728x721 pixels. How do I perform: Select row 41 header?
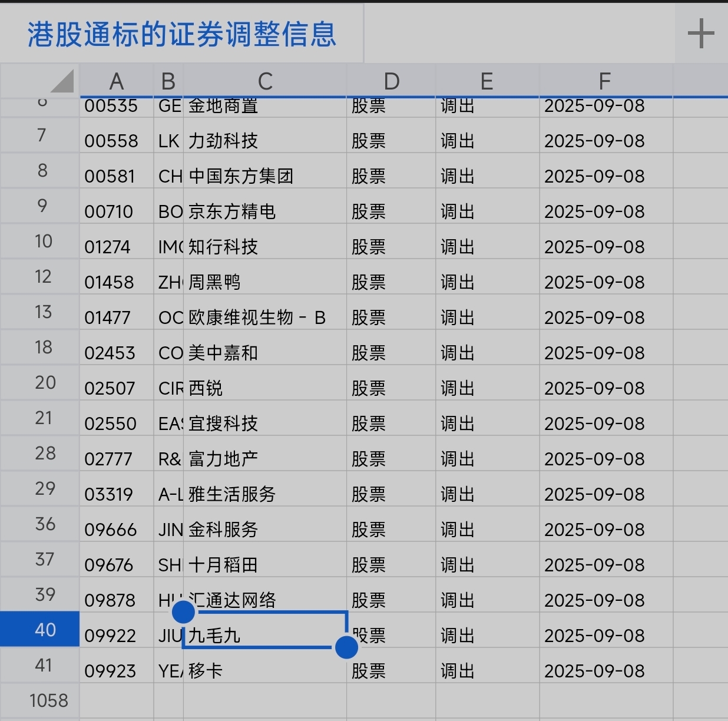pyautogui.click(x=39, y=665)
